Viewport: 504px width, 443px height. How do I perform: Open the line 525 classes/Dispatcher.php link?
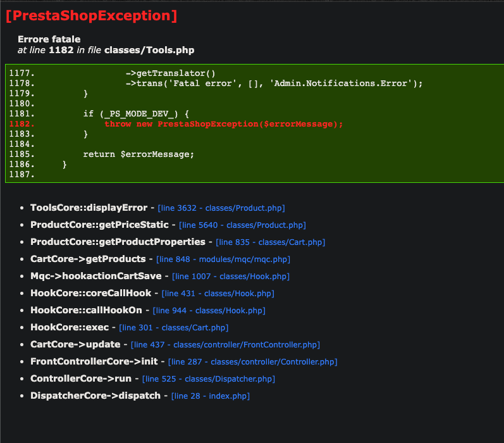208,378
